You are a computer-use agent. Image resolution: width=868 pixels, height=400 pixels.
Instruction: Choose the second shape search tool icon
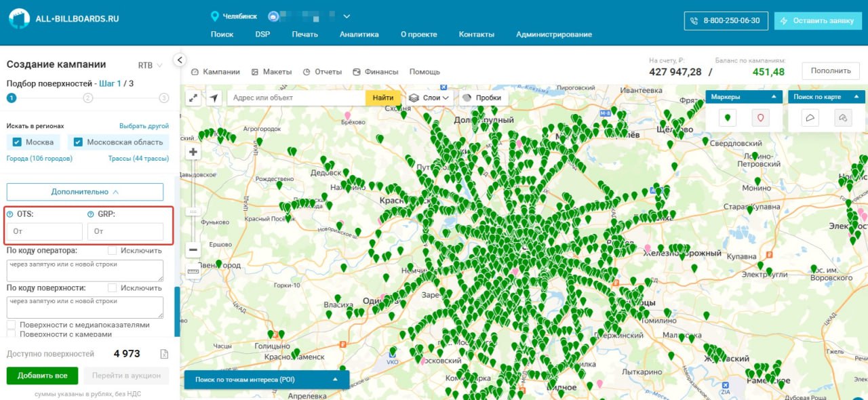(x=842, y=118)
